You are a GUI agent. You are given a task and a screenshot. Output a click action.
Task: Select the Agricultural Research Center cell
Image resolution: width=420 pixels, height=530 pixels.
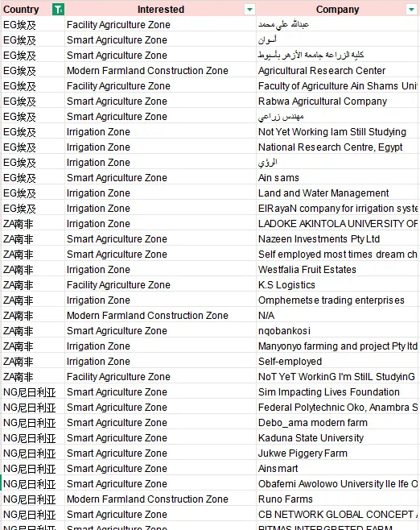point(337,71)
